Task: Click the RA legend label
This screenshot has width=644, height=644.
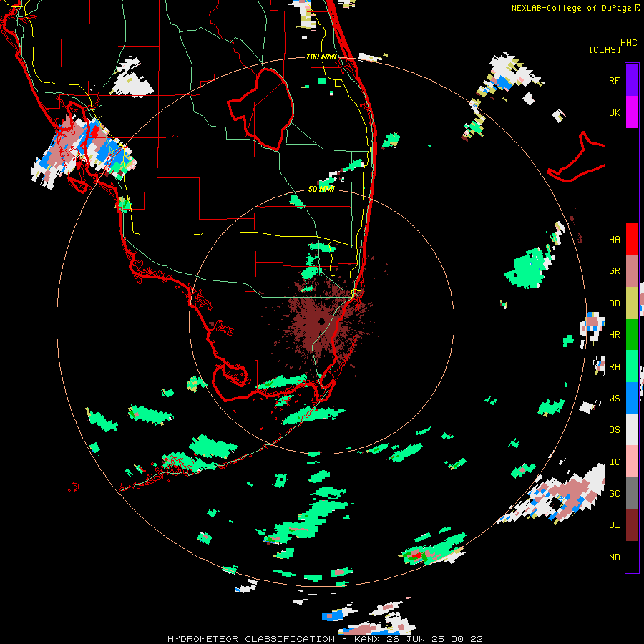Action: click(x=614, y=367)
